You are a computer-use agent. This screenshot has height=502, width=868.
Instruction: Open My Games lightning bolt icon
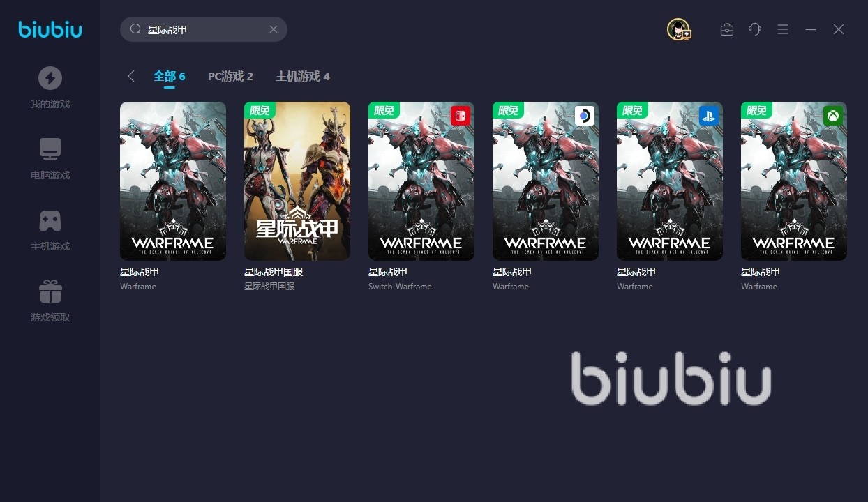pos(50,78)
